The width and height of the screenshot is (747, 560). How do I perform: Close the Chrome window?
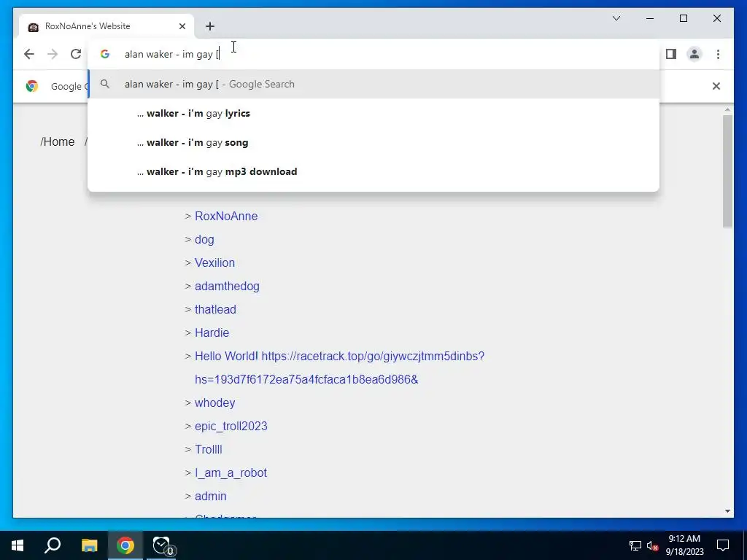click(x=716, y=18)
